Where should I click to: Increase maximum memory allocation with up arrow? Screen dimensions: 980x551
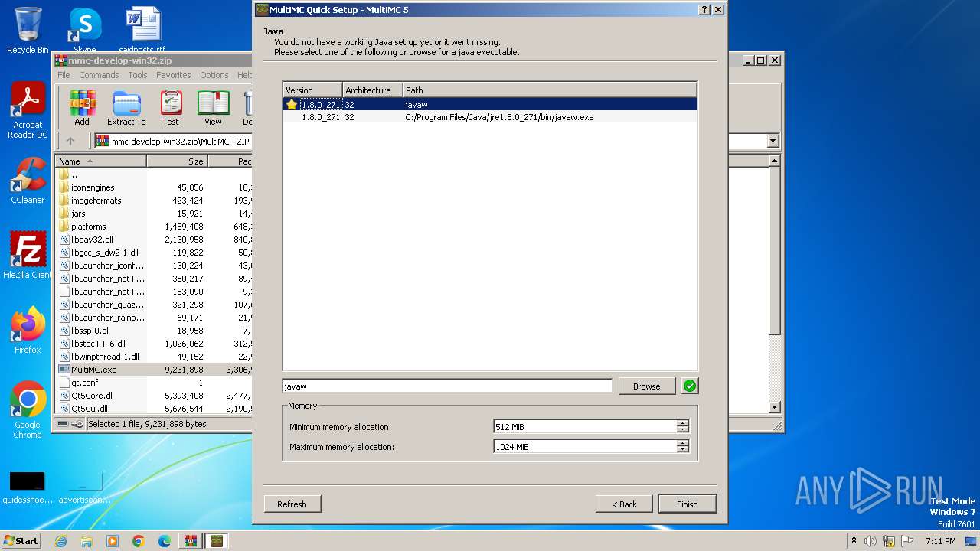[683, 444]
